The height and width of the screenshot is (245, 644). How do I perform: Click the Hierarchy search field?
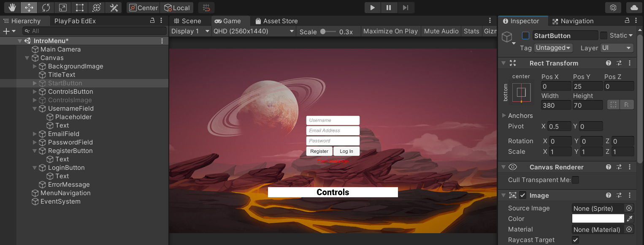(x=95, y=31)
